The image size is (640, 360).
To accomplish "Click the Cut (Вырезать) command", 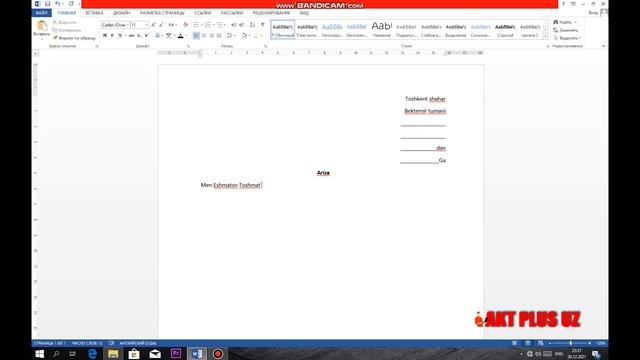I will pyautogui.click(x=64, y=22).
